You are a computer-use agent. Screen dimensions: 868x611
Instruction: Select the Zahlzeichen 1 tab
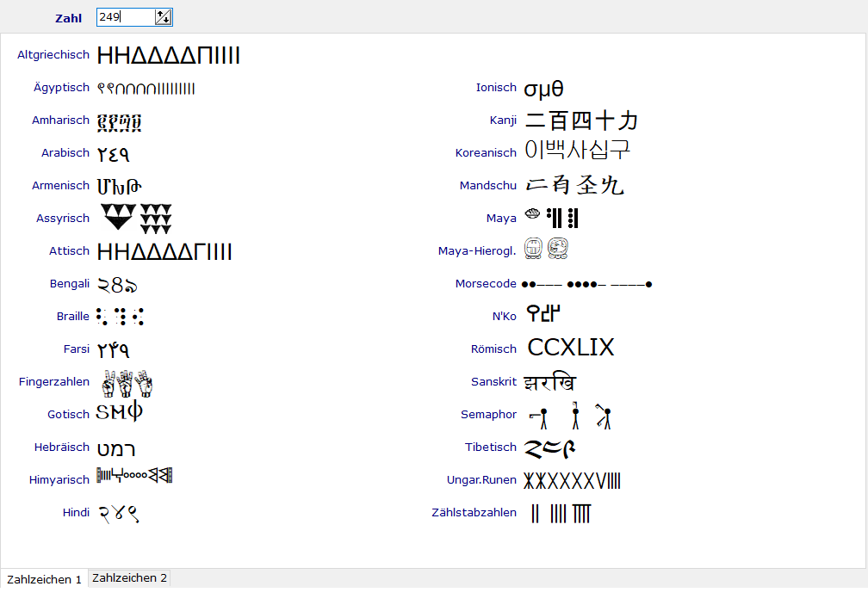(x=44, y=579)
